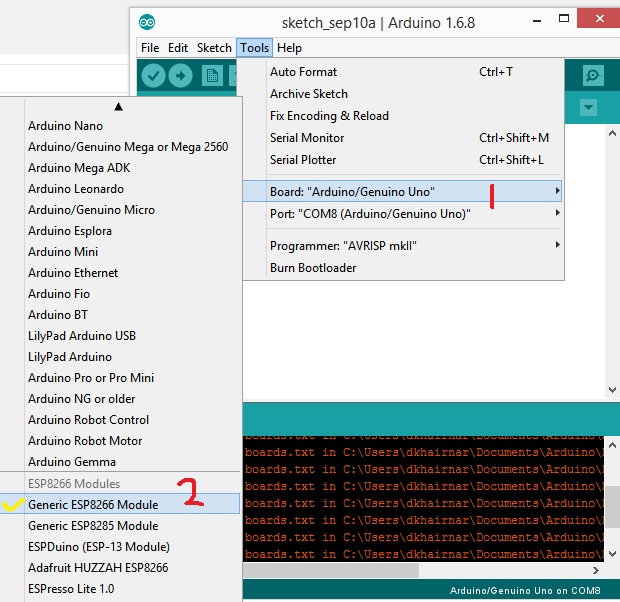This screenshot has width=620, height=602.
Task: Click console horizontal scroll right arrow
Action: tap(595, 570)
